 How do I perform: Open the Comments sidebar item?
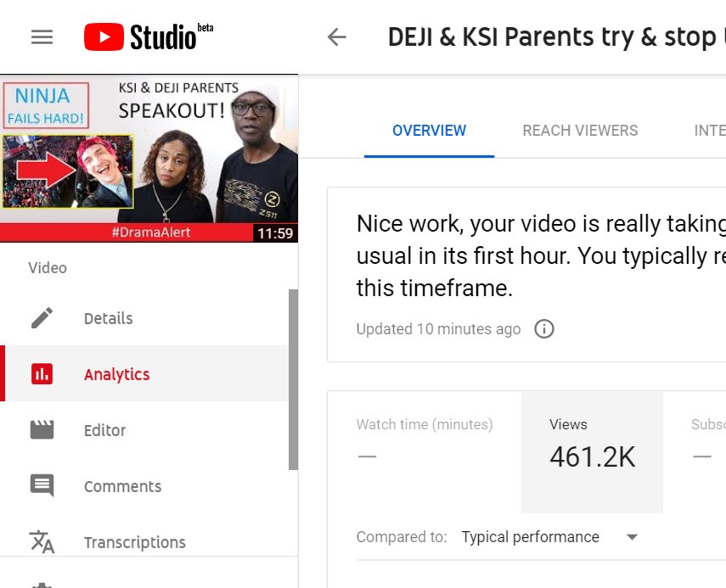tap(146, 486)
